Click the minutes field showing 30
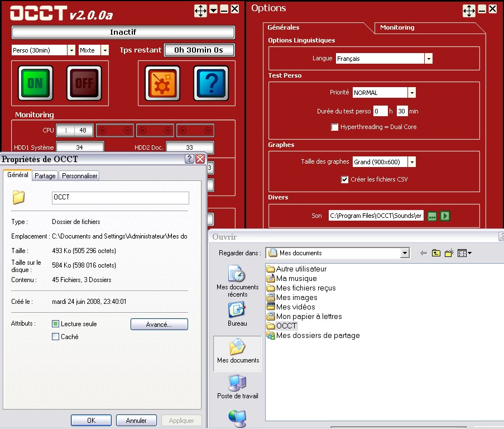Image resolution: width=504 pixels, height=429 pixels. point(402,111)
